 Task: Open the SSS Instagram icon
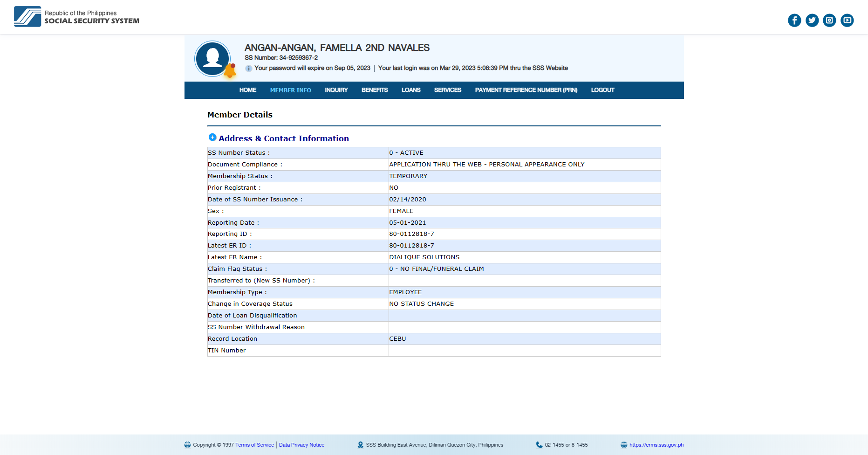click(x=829, y=21)
